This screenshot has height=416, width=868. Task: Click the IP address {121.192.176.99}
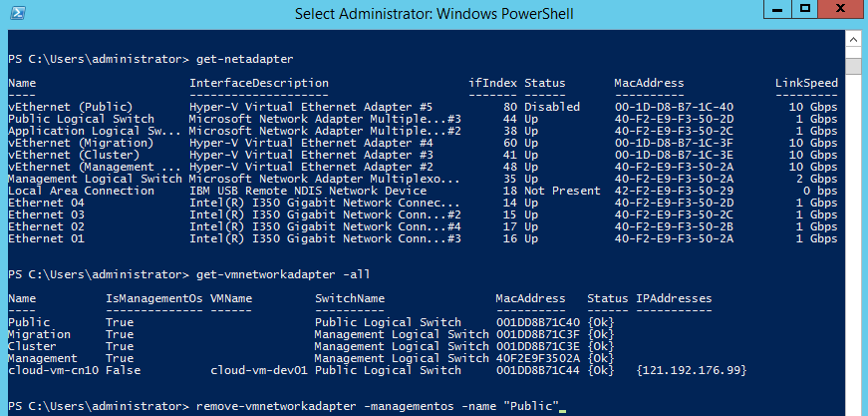[692, 370]
